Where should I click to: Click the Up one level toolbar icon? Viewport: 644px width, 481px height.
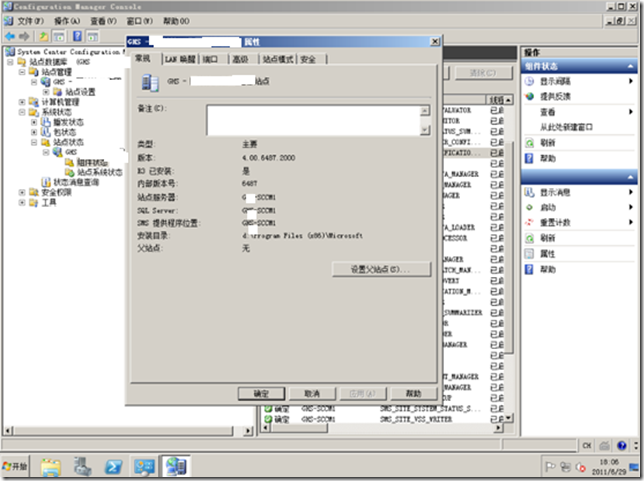[x=43, y=37]
